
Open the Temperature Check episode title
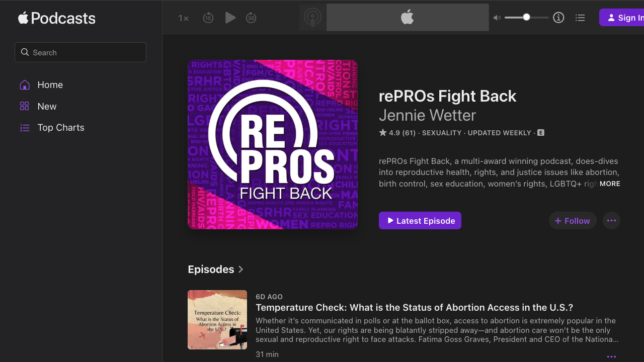415,308
